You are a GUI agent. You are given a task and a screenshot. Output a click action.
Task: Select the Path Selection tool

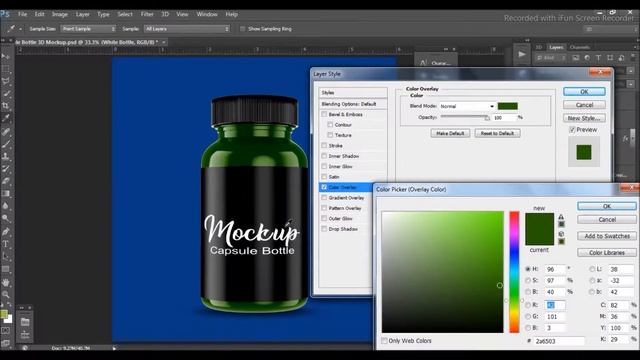coord(6,257)
